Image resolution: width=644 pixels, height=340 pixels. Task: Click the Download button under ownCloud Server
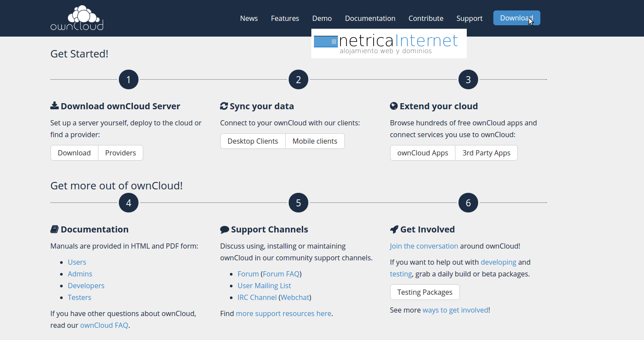pos(74,153)
